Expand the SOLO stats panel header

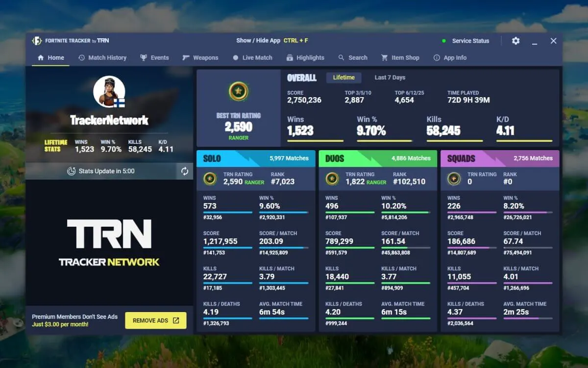pos(256,158)
